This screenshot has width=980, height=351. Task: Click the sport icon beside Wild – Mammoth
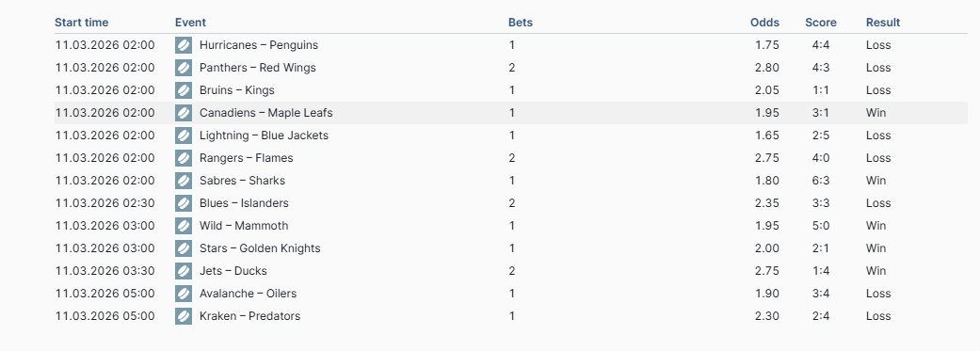pos(184,226)
